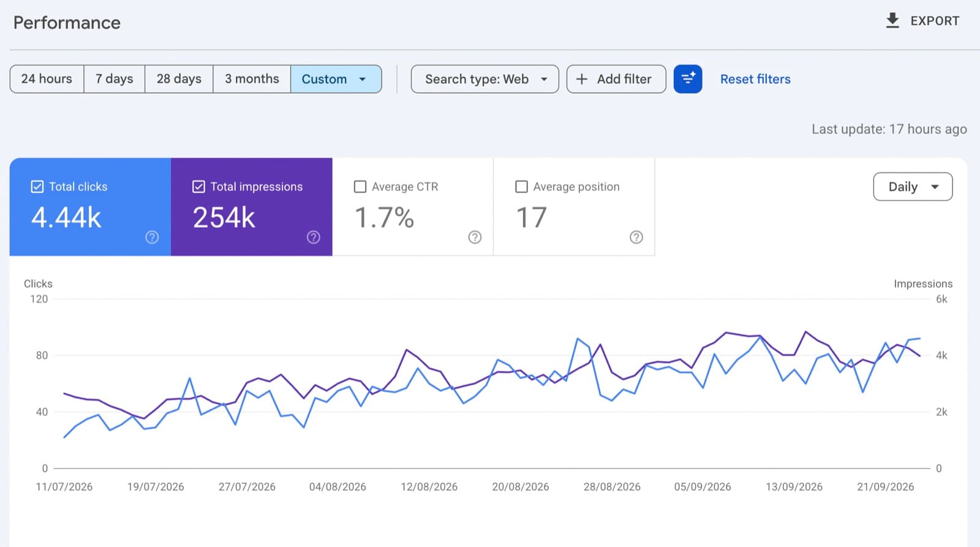
Task: Click the Add filter button
Action: [x=616, y=79]
